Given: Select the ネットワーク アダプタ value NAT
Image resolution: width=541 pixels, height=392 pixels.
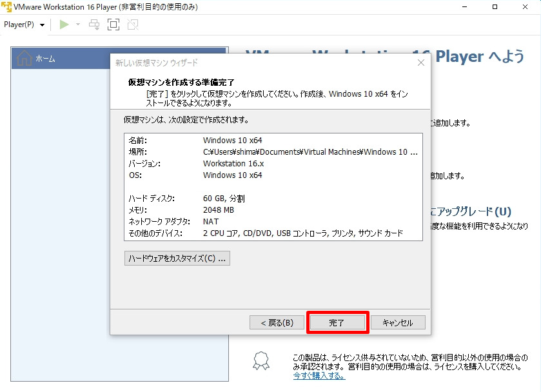Looking at the screenshot, I should [x=211, y=222].
